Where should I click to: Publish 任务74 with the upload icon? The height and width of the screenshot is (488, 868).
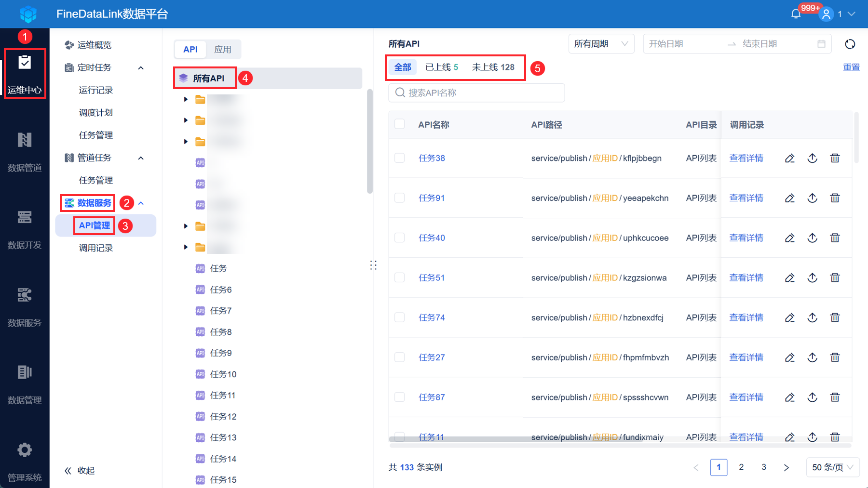(813, 317)
